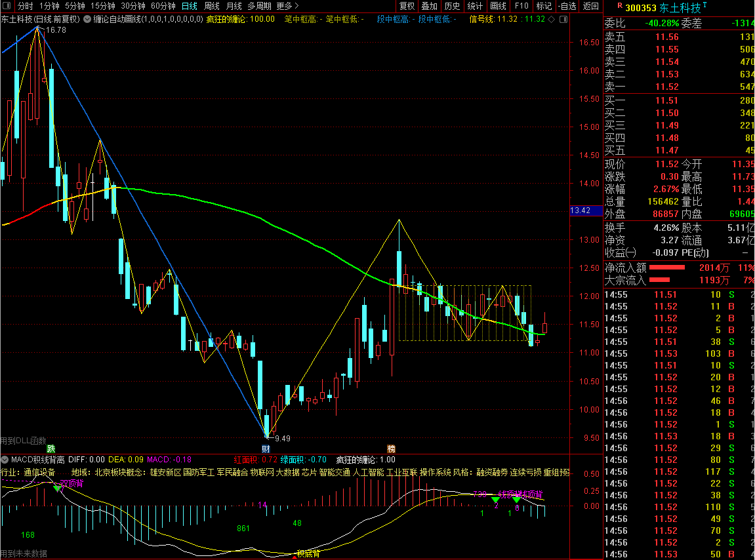The image size is (755, 560).
Task: Switch to the 周线 weekly chart tab
Action: (x=211, y=6)
